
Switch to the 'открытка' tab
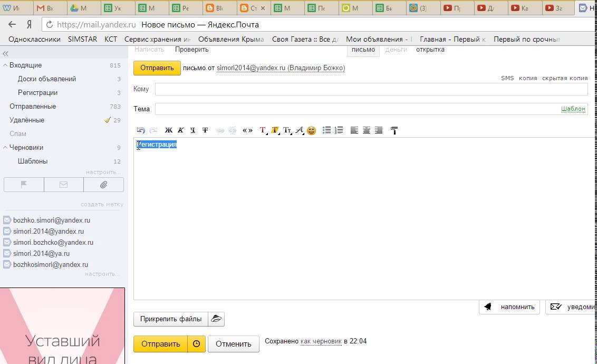(430, 50)
